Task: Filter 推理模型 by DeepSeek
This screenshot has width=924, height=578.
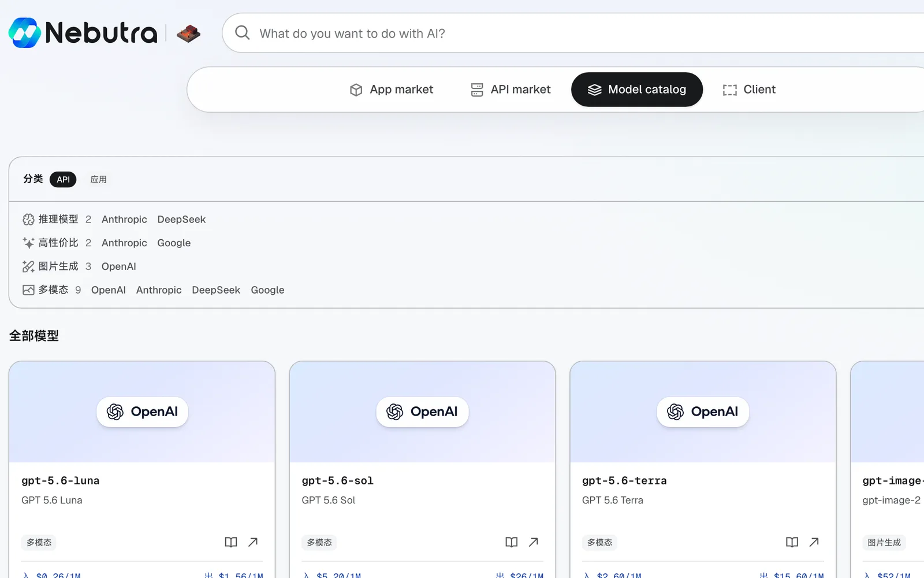Action: coord(181,220)
